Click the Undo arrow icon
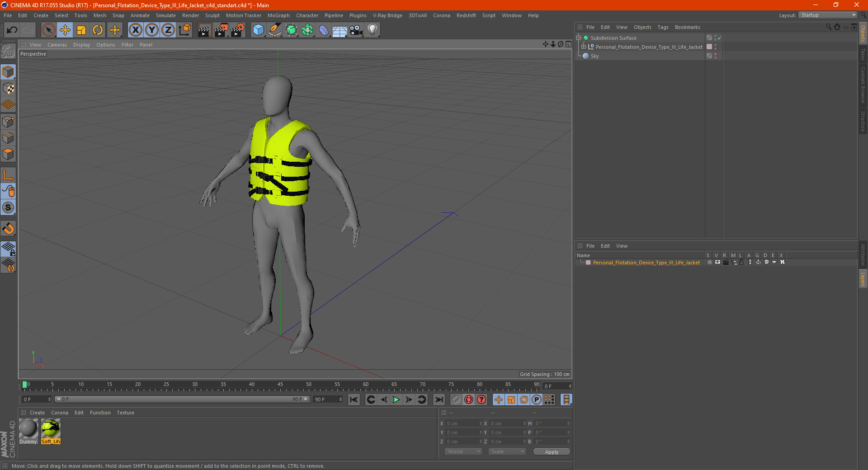Screen dimensions: 868x470 [12, 30]
